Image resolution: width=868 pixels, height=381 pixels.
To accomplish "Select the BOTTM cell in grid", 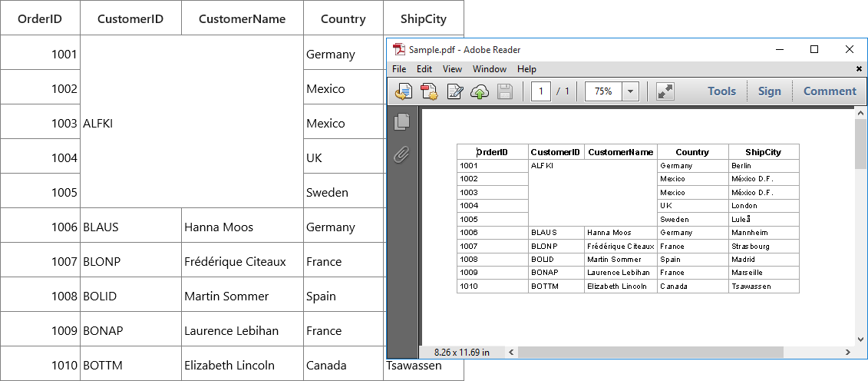I will tap(130, 364).
